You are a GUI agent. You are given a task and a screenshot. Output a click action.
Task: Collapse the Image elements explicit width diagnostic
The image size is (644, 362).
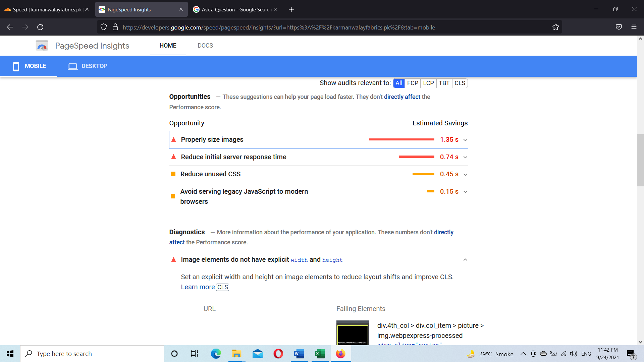coord(465,260)
